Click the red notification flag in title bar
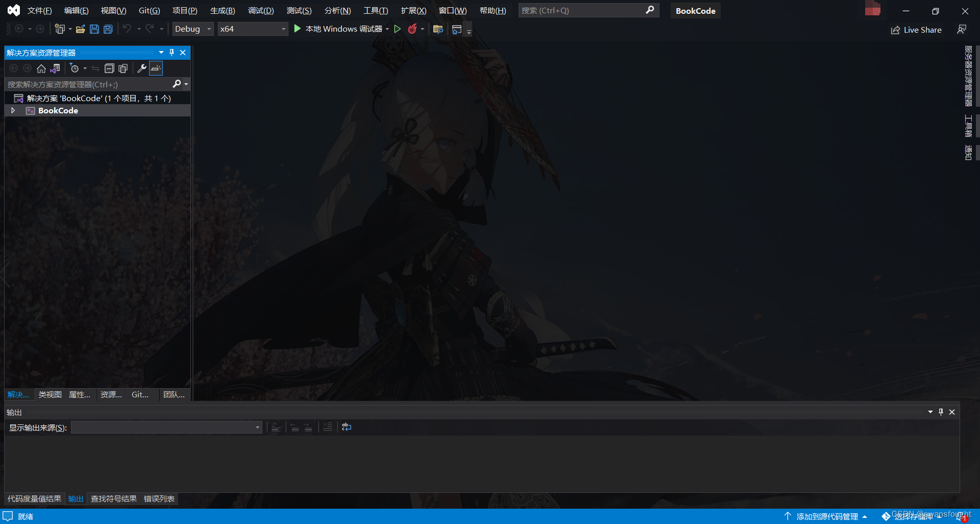This screenshot has height=524, width=980. (x=872, y=9)
